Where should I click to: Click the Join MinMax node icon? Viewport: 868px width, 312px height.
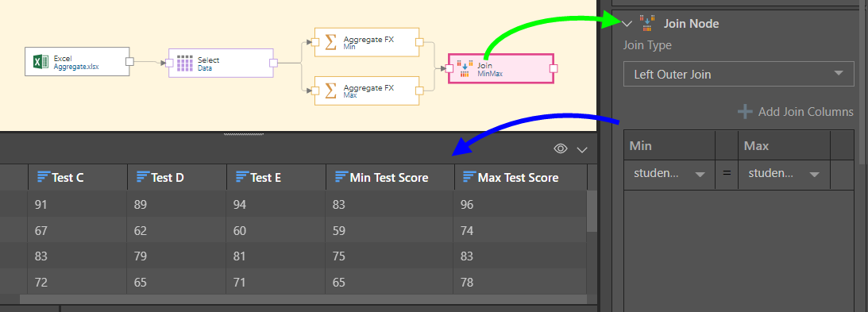[465, 68]
